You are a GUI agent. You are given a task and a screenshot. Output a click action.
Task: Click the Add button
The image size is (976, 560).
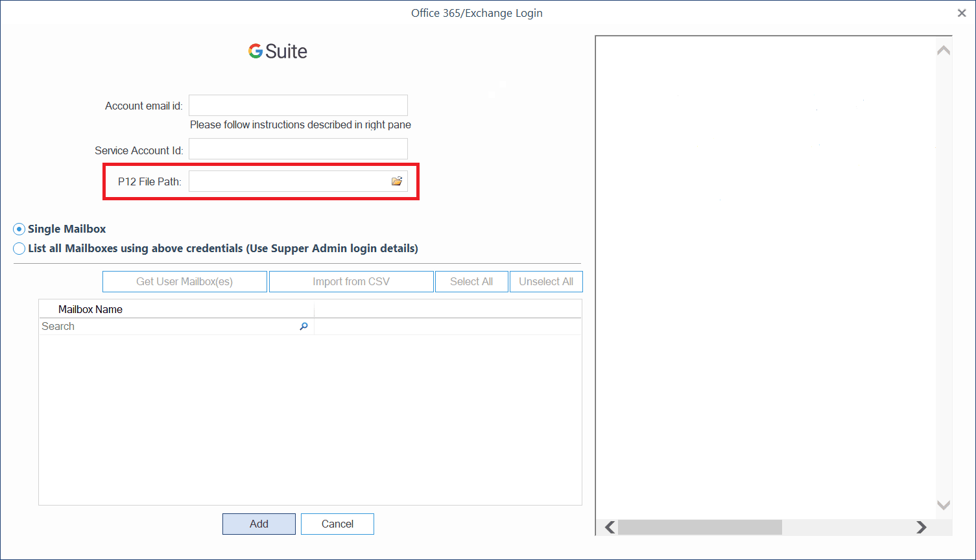coord(259,524)
